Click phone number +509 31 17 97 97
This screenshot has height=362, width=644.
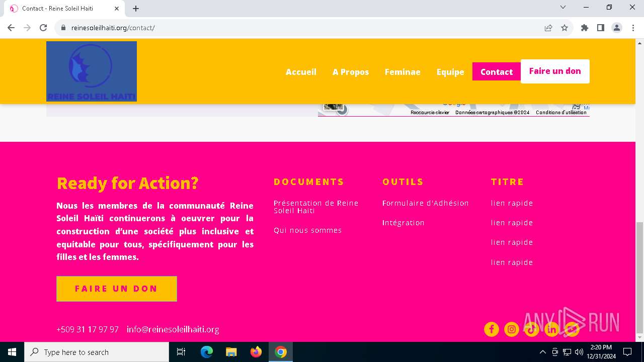coord(88,329)
